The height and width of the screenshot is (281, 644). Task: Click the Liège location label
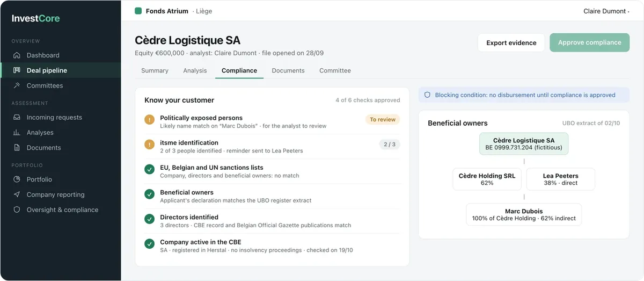click(x=204, y=11)
